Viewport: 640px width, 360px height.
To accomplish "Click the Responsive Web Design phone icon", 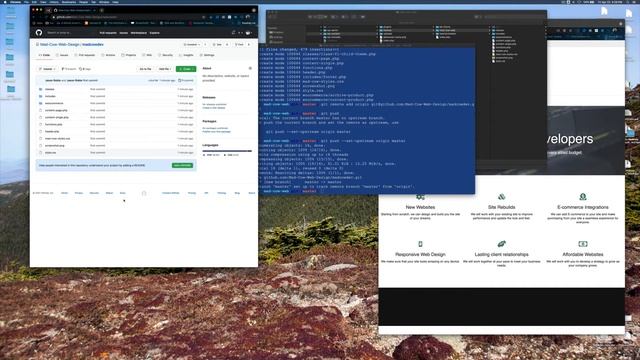I will click(x=420, y=244).
